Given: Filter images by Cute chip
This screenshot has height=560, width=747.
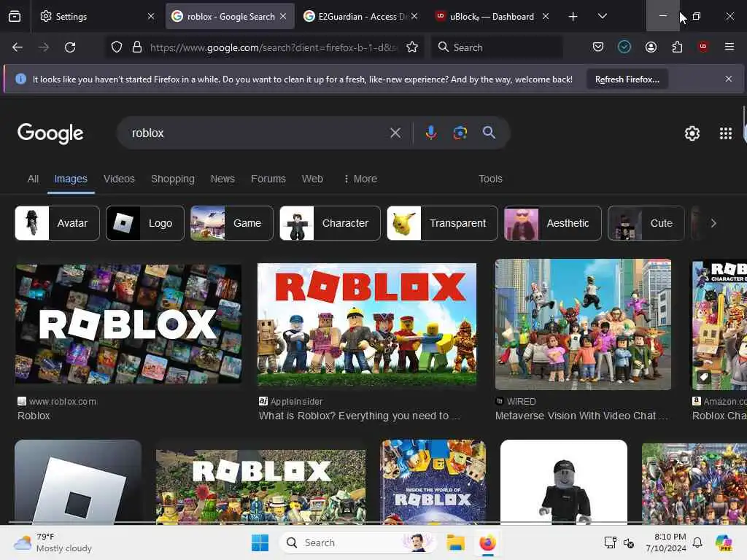Looking at the screenshot, I should (646, 223).
